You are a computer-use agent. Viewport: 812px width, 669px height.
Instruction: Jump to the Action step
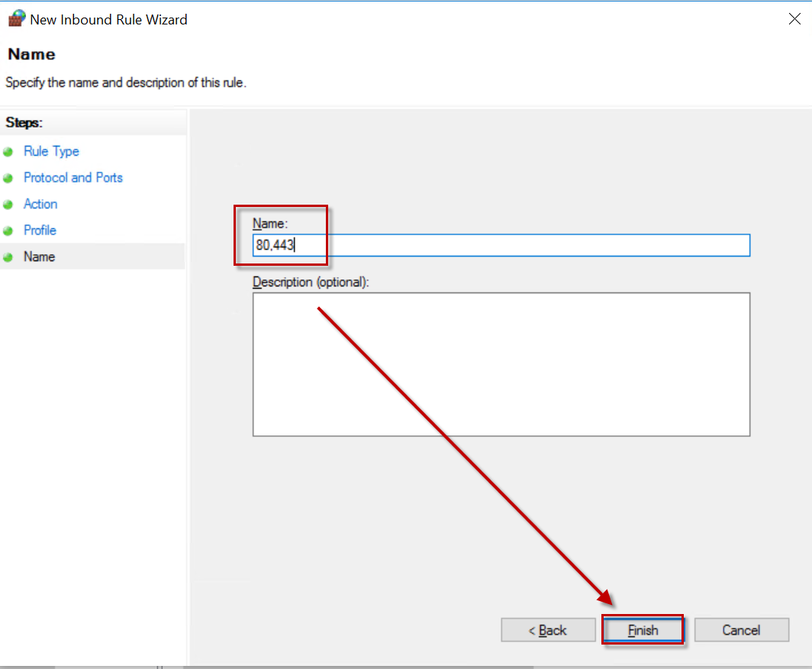40,204
